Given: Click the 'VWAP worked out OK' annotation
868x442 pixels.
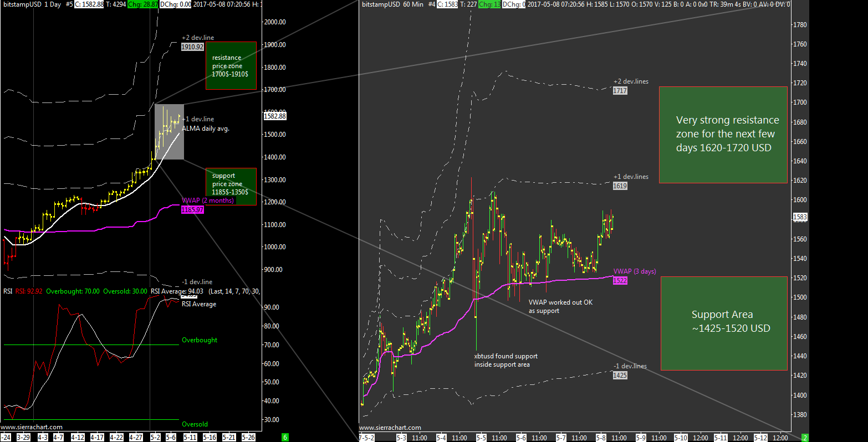Looking at the screenshot, I should click(560, 306).
